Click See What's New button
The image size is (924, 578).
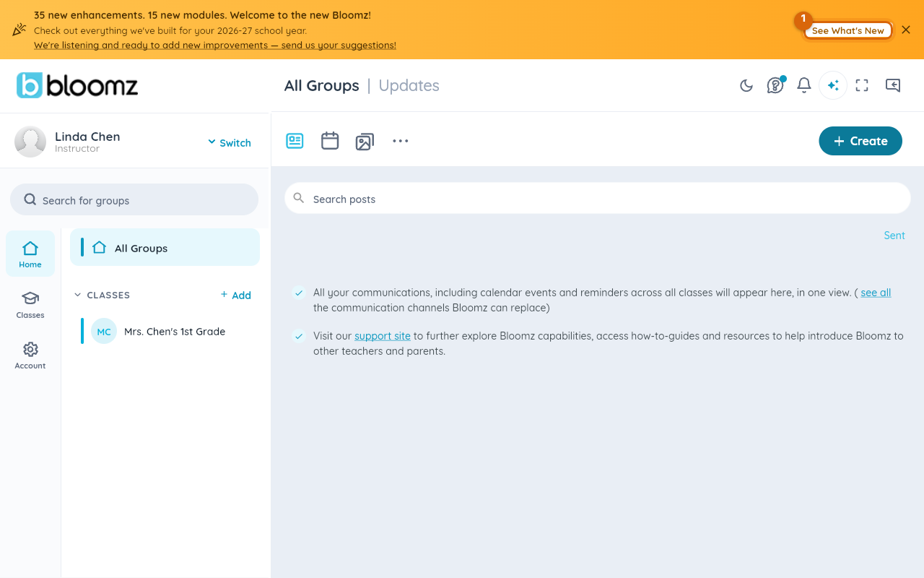click(848, 30)
